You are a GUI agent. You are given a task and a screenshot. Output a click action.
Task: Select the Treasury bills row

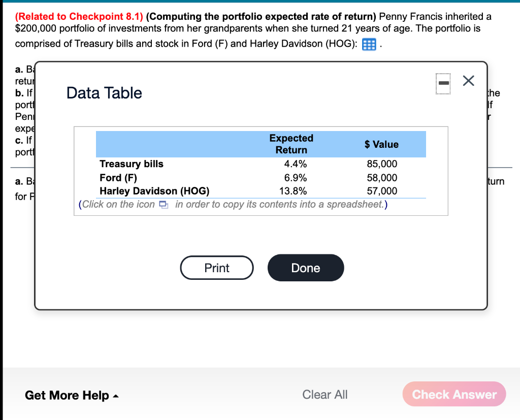tap(132, 164)
